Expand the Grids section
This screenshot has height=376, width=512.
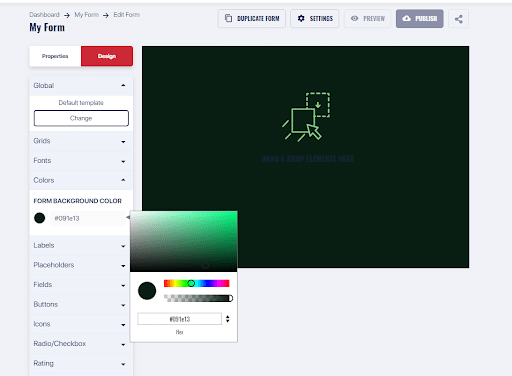coord(81,141)
